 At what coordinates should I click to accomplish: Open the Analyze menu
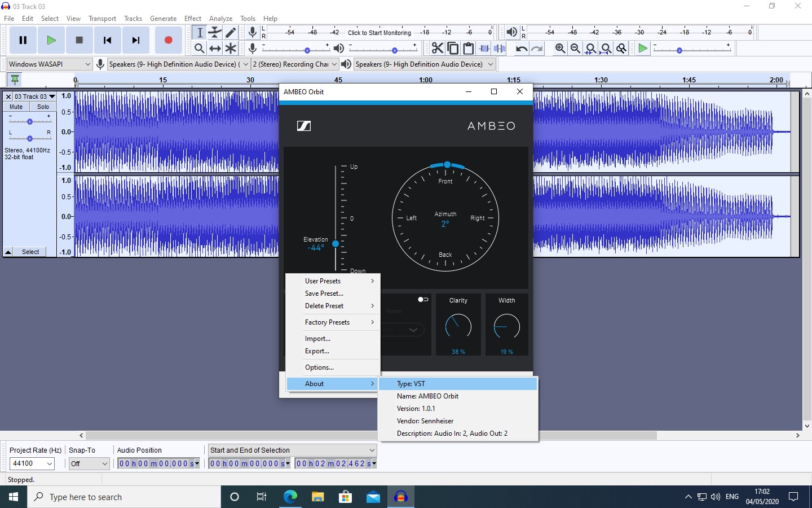click(220, 19)
